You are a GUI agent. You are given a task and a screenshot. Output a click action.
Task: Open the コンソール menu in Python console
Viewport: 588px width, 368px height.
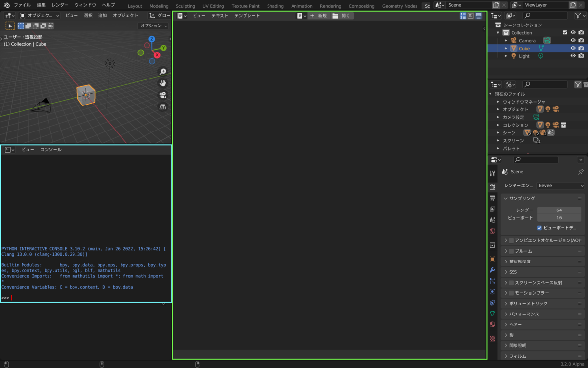[51, 150]
